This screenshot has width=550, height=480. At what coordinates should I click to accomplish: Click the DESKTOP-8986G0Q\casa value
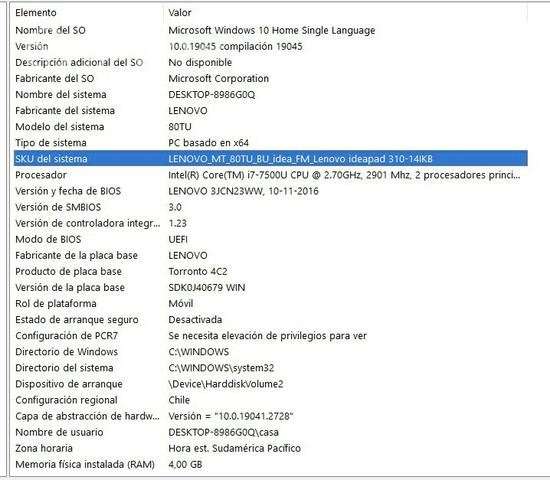(223, 433)
